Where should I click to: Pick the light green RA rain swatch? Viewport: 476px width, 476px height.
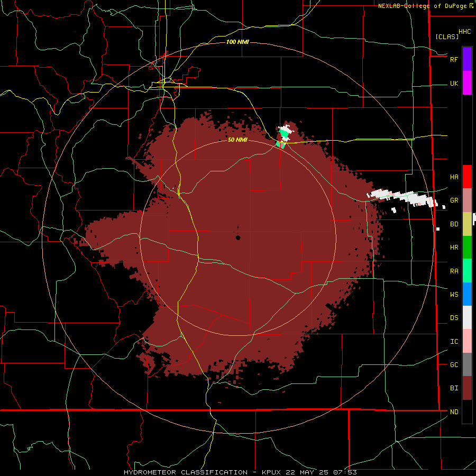(x=467, y=271)
